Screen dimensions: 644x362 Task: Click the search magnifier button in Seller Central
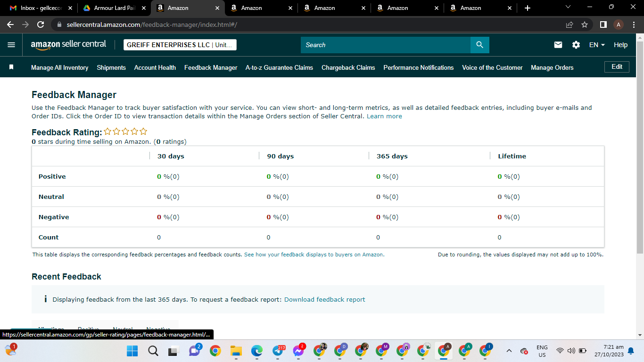point(480,45)
